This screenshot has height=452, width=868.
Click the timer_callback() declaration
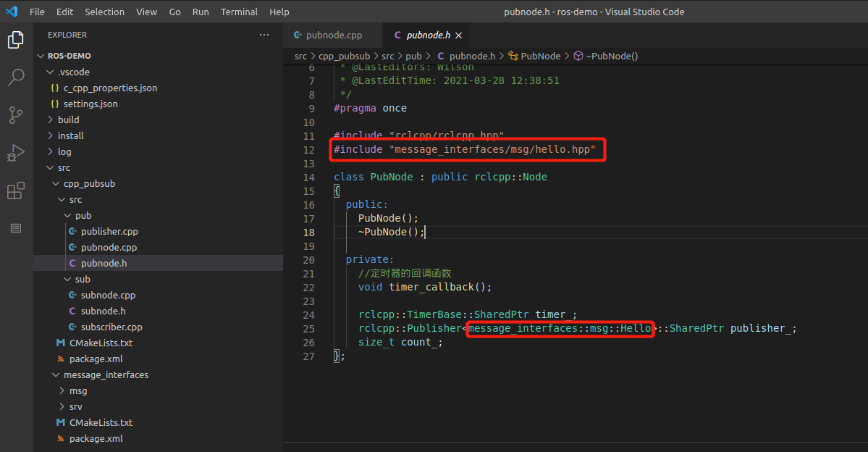coord(425,288)
